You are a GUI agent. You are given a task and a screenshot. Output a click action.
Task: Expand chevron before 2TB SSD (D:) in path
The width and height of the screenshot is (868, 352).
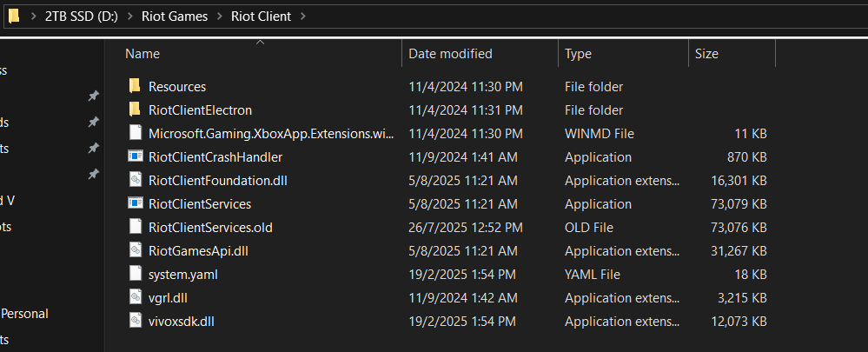click(x=33, y=17)
